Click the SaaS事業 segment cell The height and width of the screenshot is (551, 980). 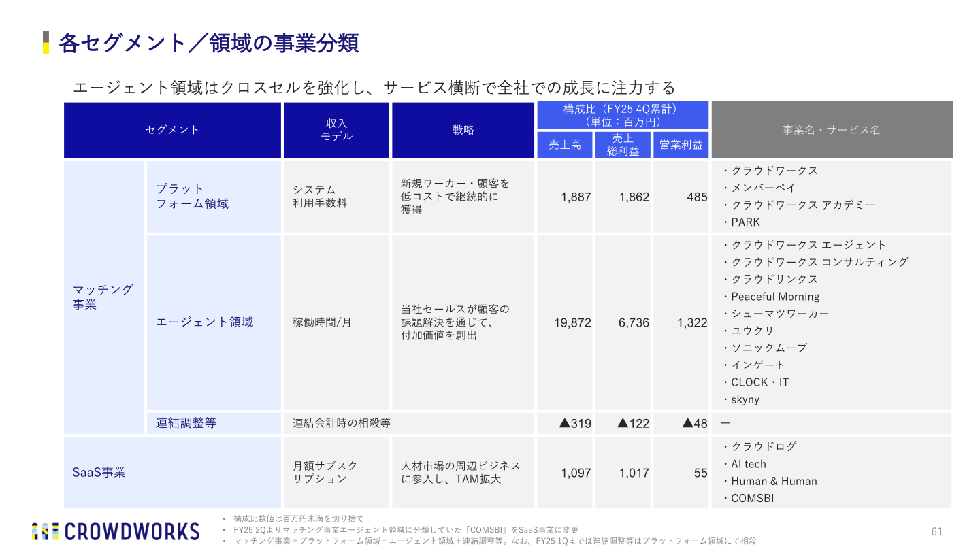[x=172, y=472]
